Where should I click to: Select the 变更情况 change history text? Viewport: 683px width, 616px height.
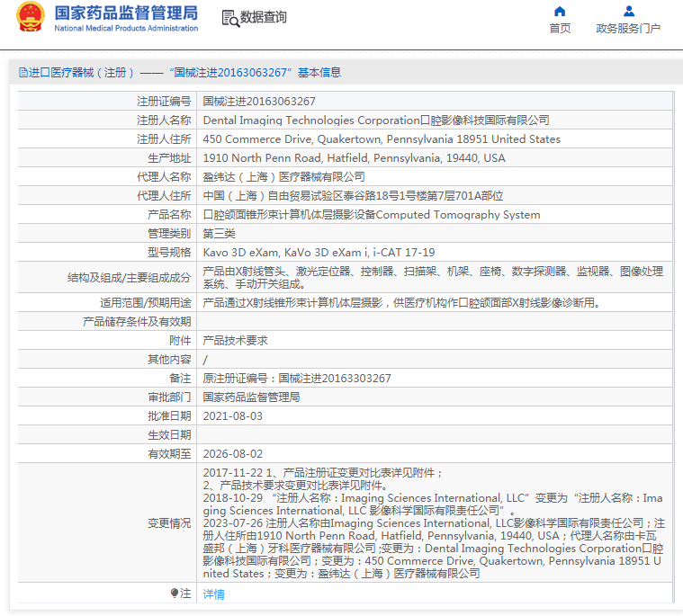tap(434, 522)
